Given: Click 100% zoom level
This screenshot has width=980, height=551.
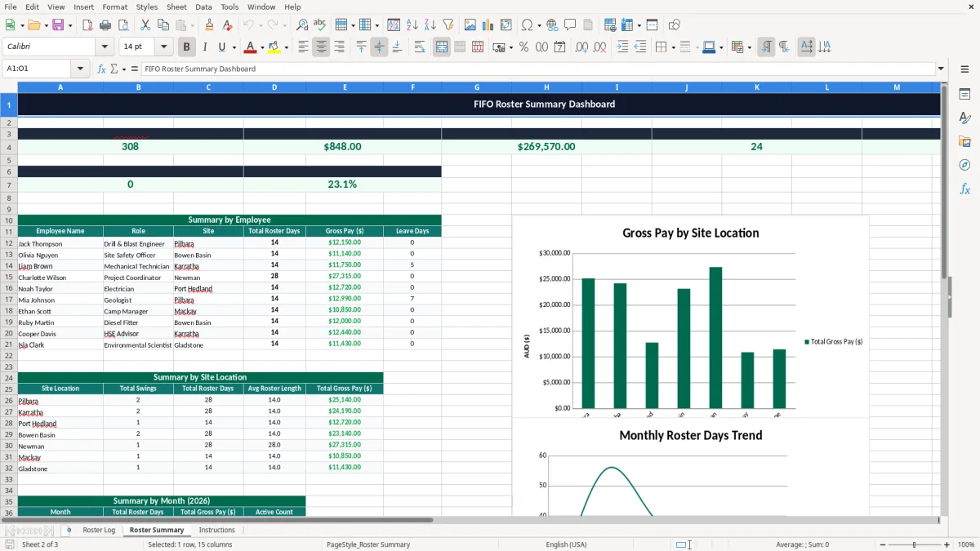Looking at the screenshot, I should [x=966, y=544].
